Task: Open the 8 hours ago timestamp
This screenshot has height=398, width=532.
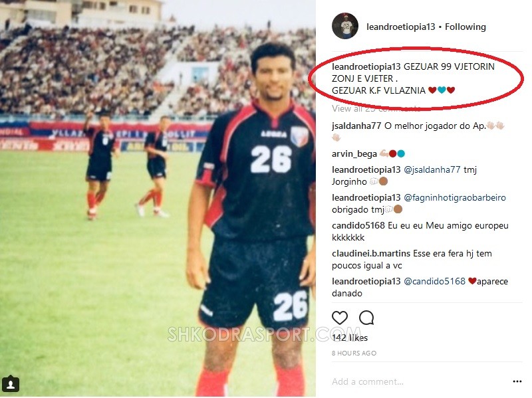Action: (x=354, y=353)
